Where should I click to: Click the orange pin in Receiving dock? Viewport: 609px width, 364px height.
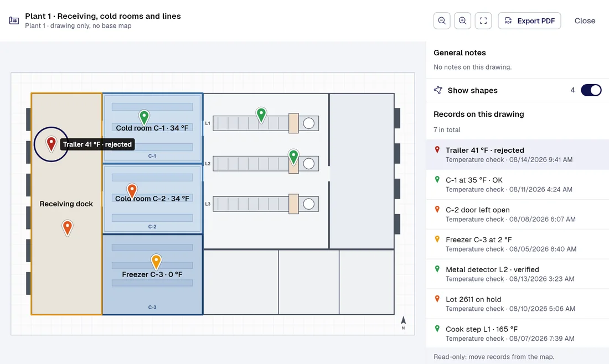coord(68,228)
